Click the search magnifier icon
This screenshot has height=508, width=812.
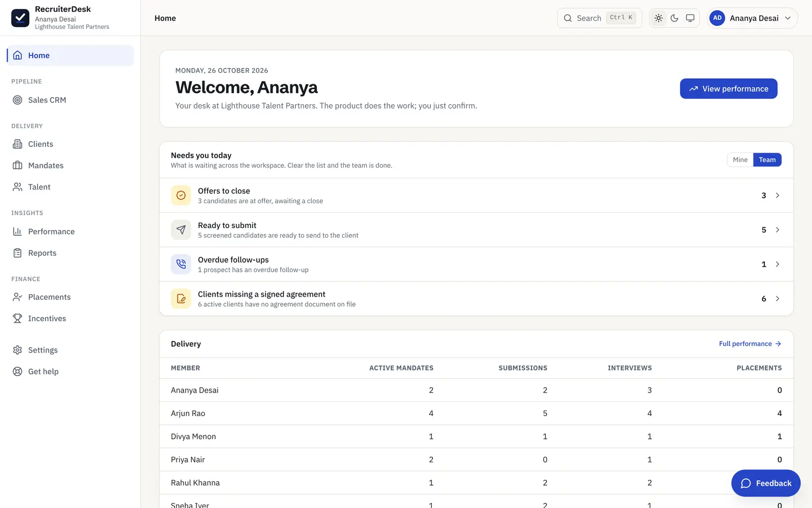(568, 18)
